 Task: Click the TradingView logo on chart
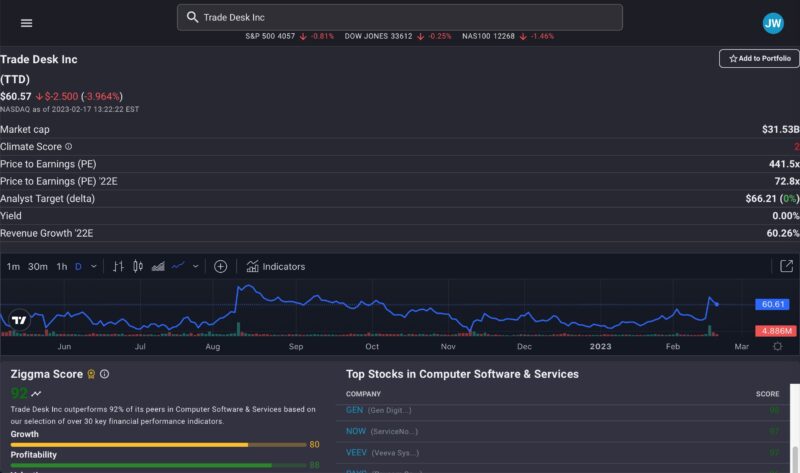19,320
